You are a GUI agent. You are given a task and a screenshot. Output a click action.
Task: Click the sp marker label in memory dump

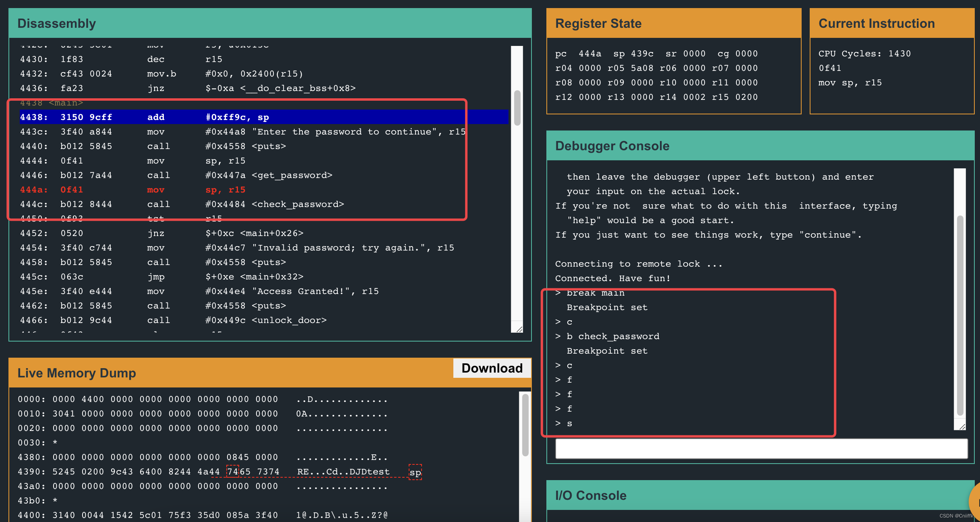[415, 472]
